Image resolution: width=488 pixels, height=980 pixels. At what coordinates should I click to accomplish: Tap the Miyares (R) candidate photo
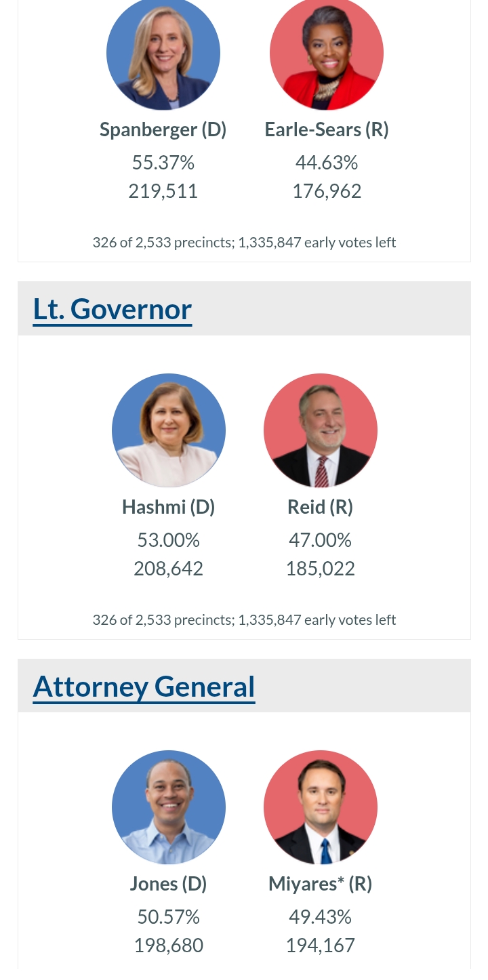click(321, 807)
